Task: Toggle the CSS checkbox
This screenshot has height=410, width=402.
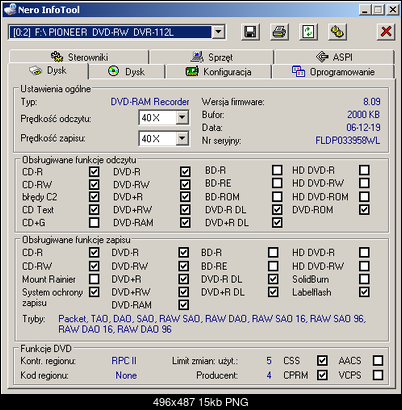Action: click(322, 360)
